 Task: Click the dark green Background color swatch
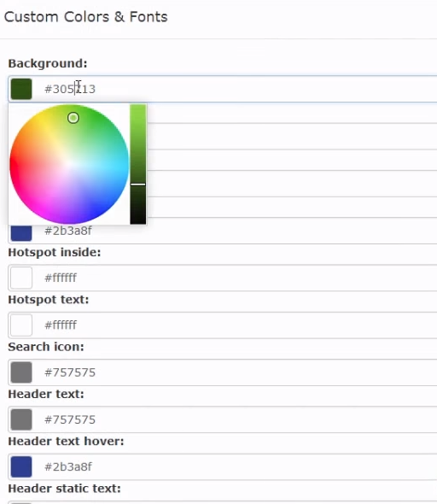pos(21,89)
